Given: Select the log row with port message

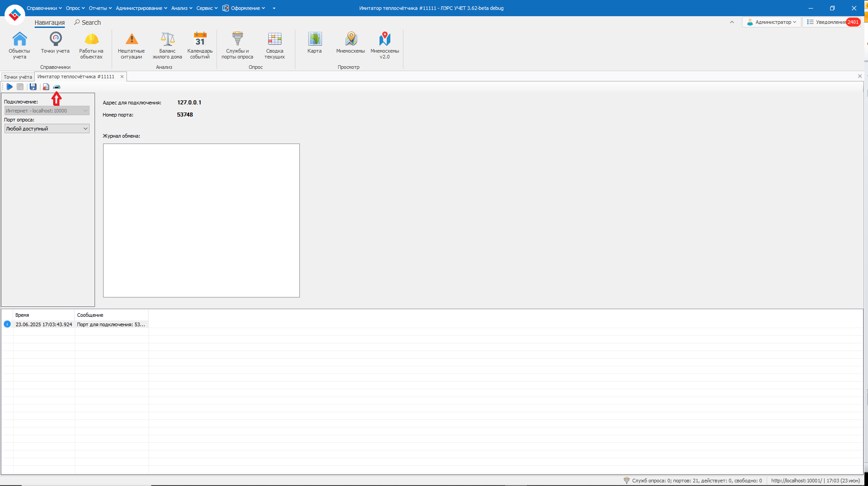Looking at the screenshot, I should [x=110, y=324].
